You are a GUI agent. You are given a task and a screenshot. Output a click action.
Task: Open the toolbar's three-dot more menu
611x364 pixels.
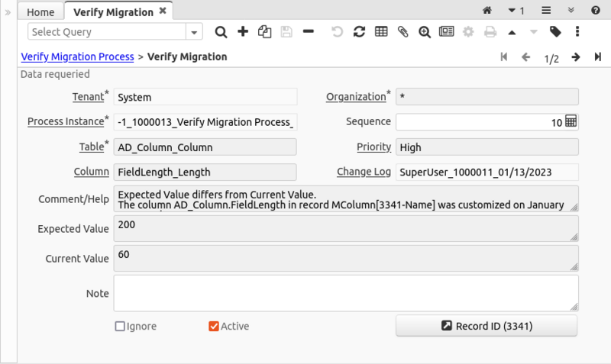coord(577,32)
